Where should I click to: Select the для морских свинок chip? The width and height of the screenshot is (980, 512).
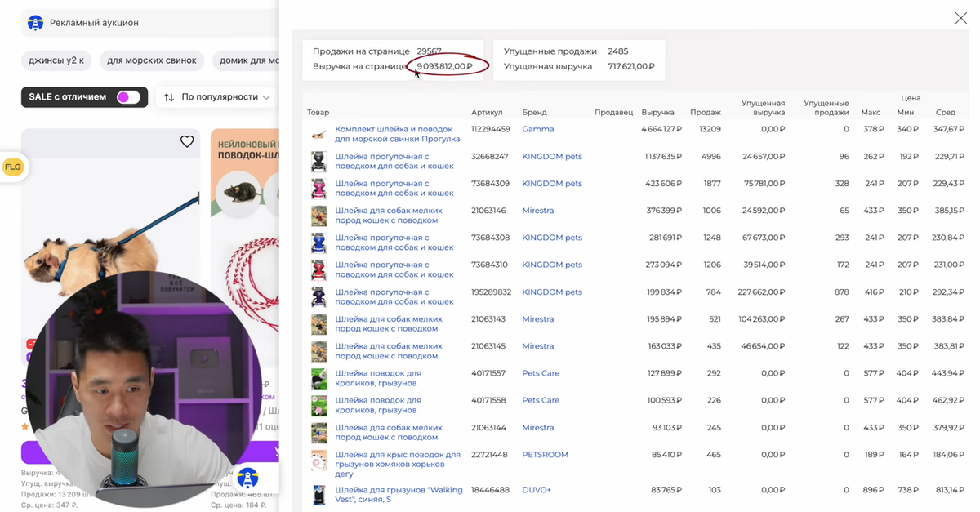[151, 60]
